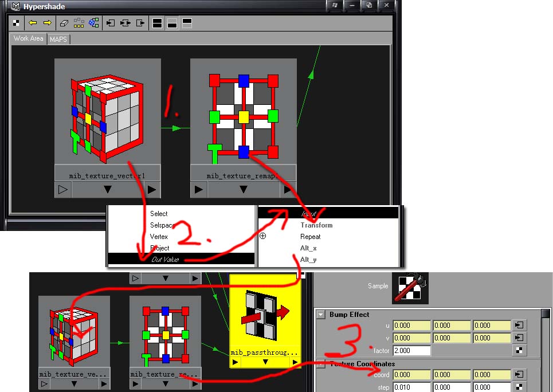
Task: Click input triangle on top mib_texture_remap node
Action: pyautogui.click(x=198, y=190)
